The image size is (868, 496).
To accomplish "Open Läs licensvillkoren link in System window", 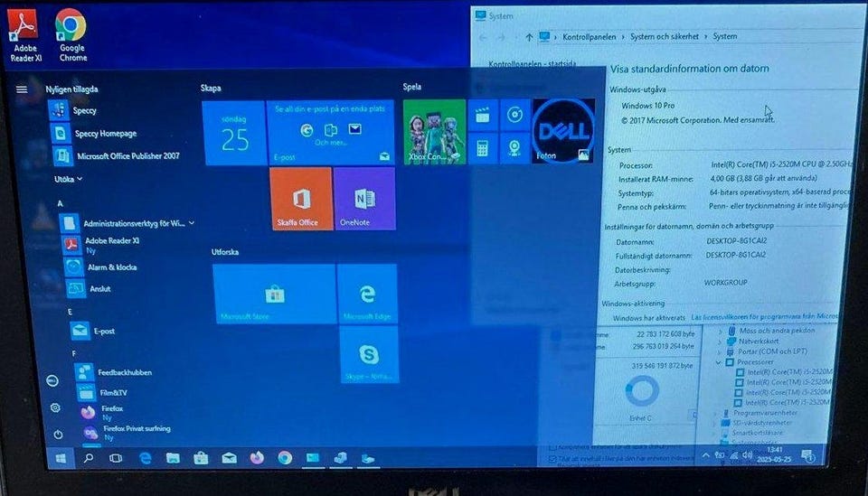I will pyautogui.click(x=764, y=317).
